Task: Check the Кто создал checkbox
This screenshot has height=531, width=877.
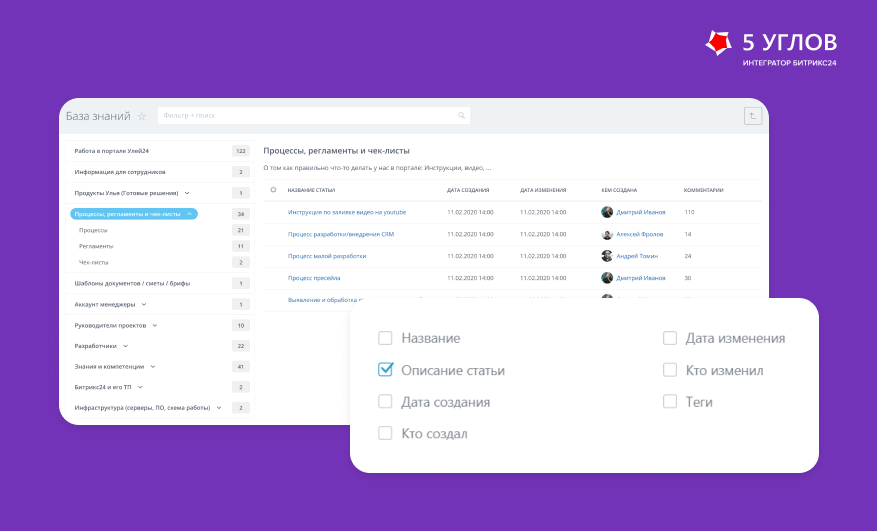Action: tap(385, 433)
